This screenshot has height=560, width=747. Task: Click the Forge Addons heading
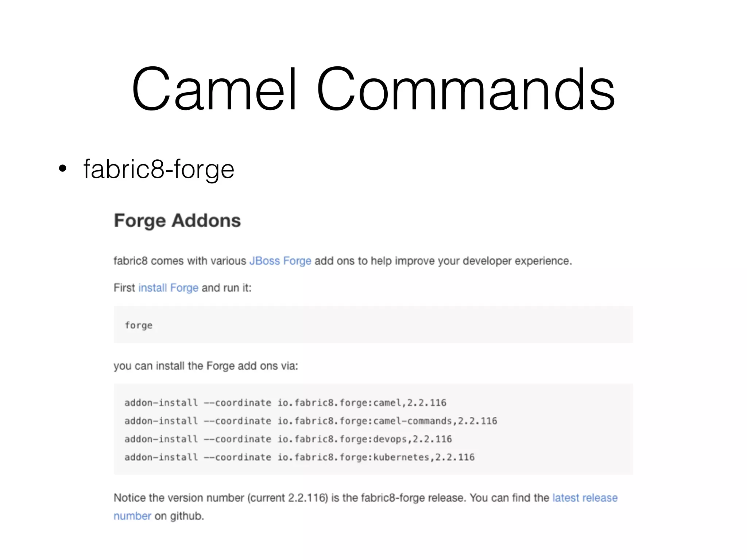[x=177, y=221]
